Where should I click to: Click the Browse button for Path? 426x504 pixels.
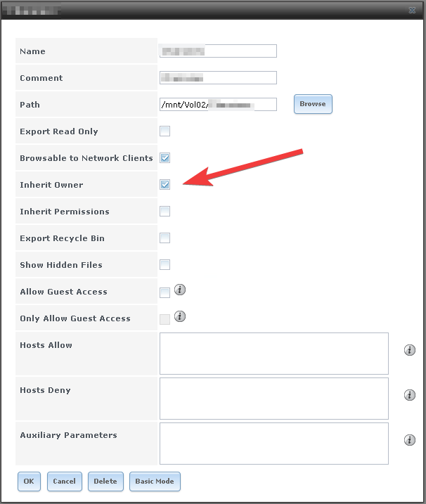[x=313, y=104]
